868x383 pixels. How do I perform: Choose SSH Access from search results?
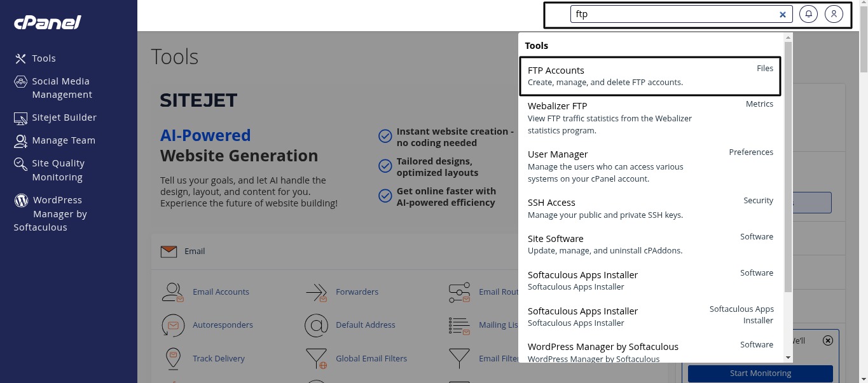click(x=649, y=208)
